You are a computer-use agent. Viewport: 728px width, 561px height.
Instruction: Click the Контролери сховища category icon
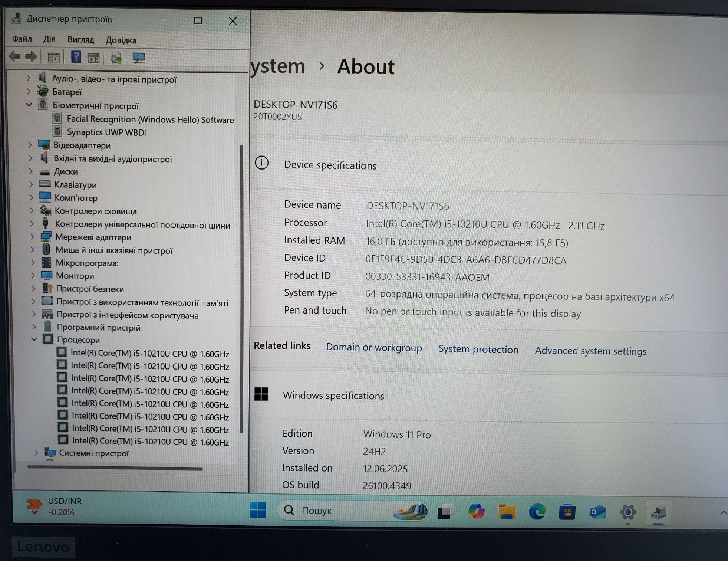point(46,210)
